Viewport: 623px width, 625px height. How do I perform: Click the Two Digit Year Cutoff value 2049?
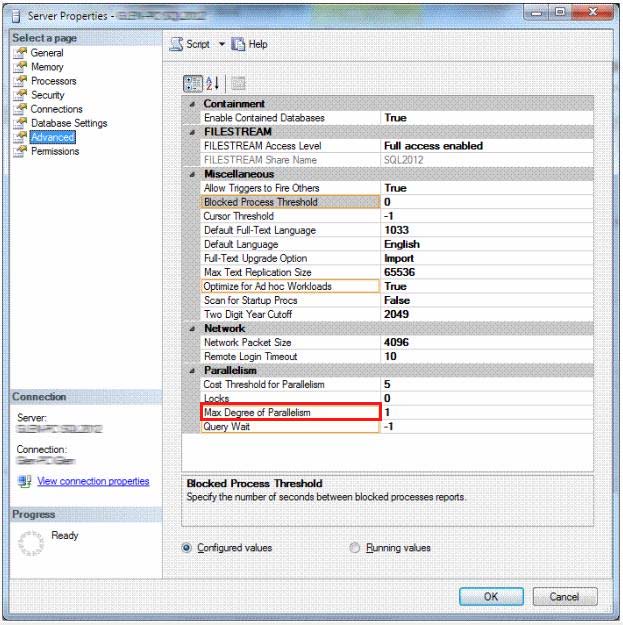pyautogui.click(x=396, y=314)
